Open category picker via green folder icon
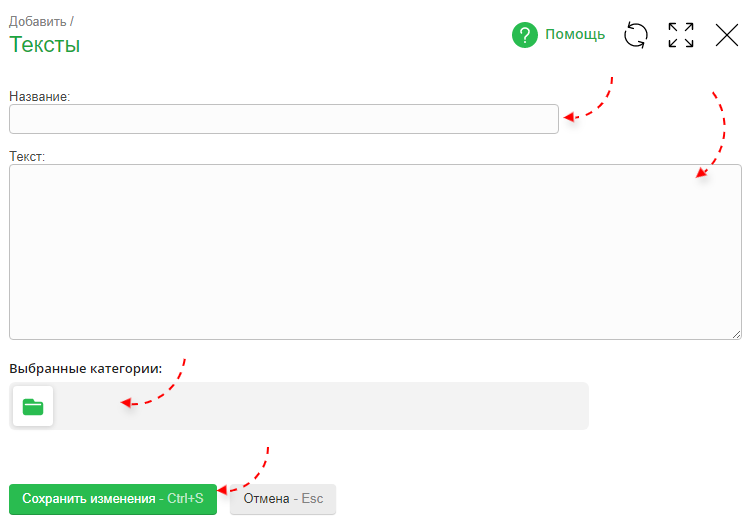The height and width of the screenshot is (529, 753). (33, 406)
